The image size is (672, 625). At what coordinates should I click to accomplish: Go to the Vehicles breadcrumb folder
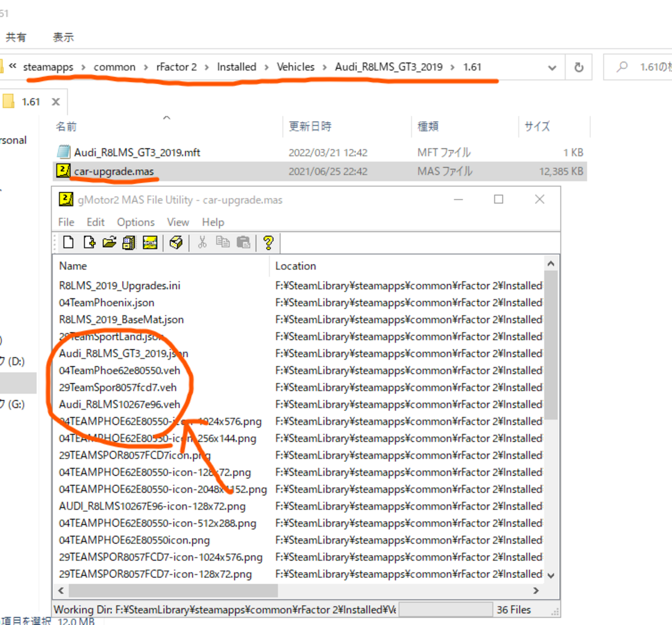point(296,67)
